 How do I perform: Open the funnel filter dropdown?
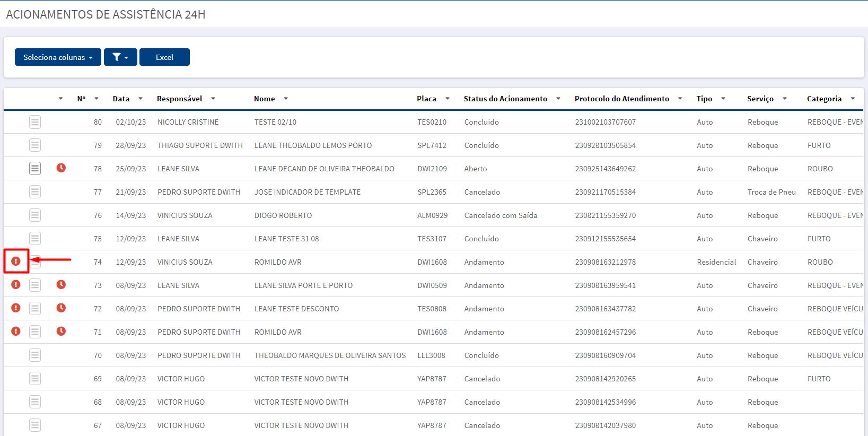pyautogui.click(x=120, y=57)
